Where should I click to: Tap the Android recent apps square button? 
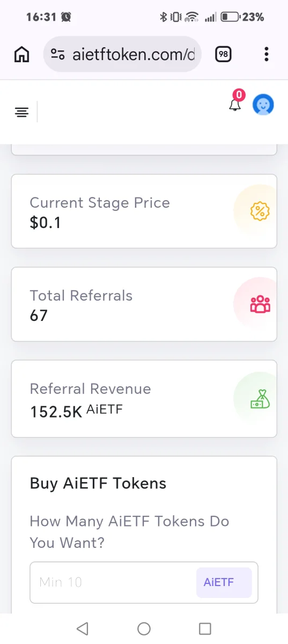pyautogui.click(x=205, y=628)
